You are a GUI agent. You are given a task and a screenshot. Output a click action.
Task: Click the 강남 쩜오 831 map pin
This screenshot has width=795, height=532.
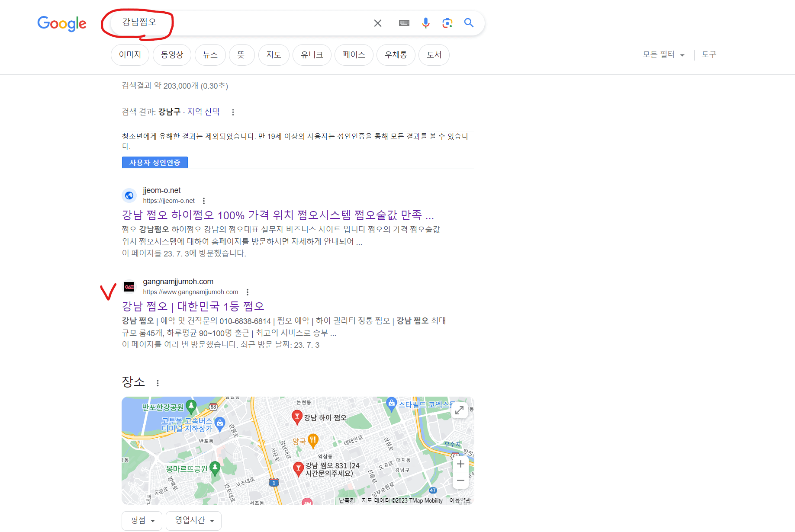(298, 468)
